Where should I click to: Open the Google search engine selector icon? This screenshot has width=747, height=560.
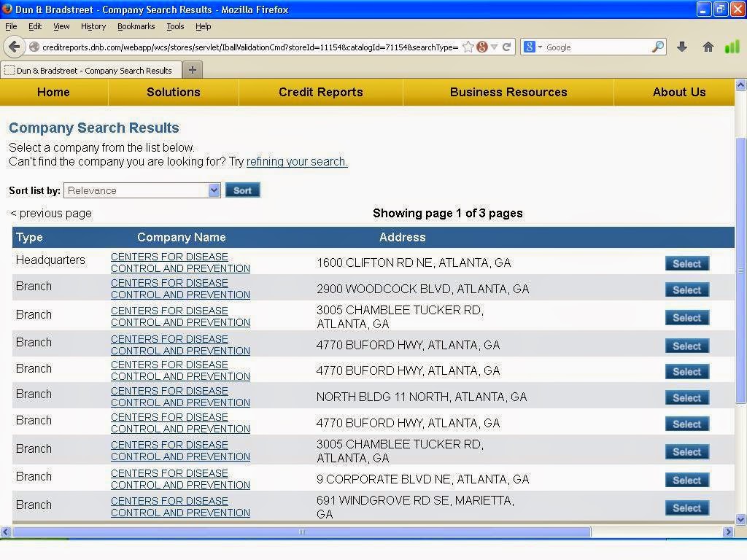click(530, 47)
